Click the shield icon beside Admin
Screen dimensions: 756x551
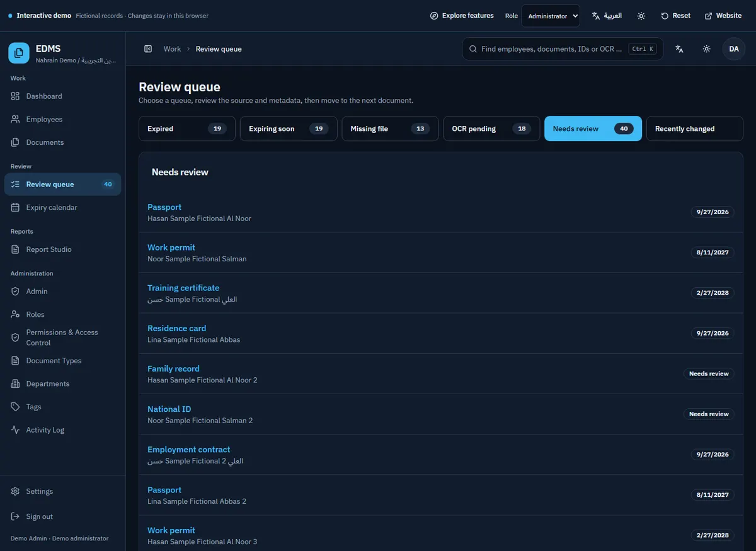[x=16, y=292]
